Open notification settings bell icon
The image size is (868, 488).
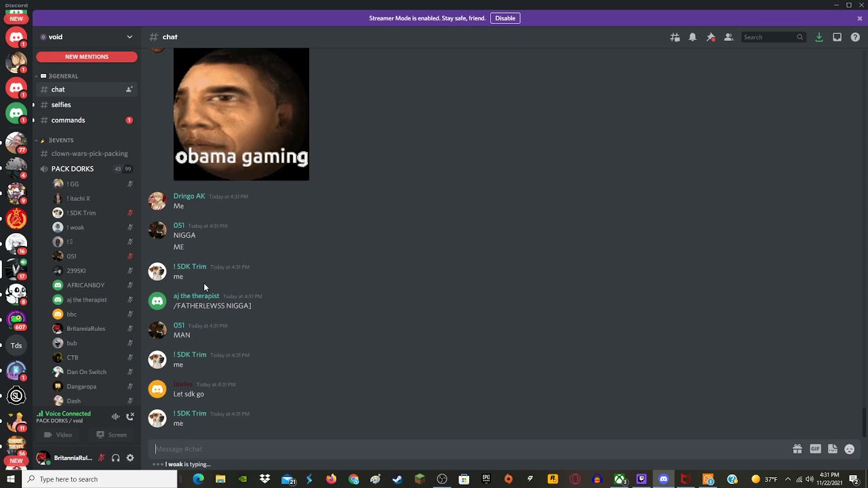(x=692, y=37)
